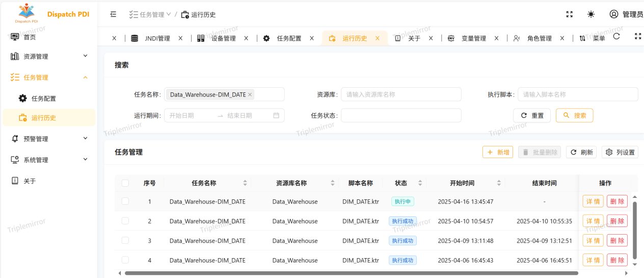This screenshot has width=644, height=278.
Task: Focus the 资源库 name input field
Action: pyautogui.click(x=401, y=94)
